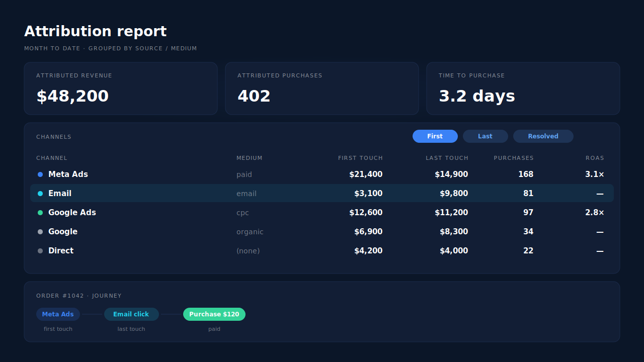Click the gray dot beside Direct
Screen dimensions: 644x362
pos(40,251)
